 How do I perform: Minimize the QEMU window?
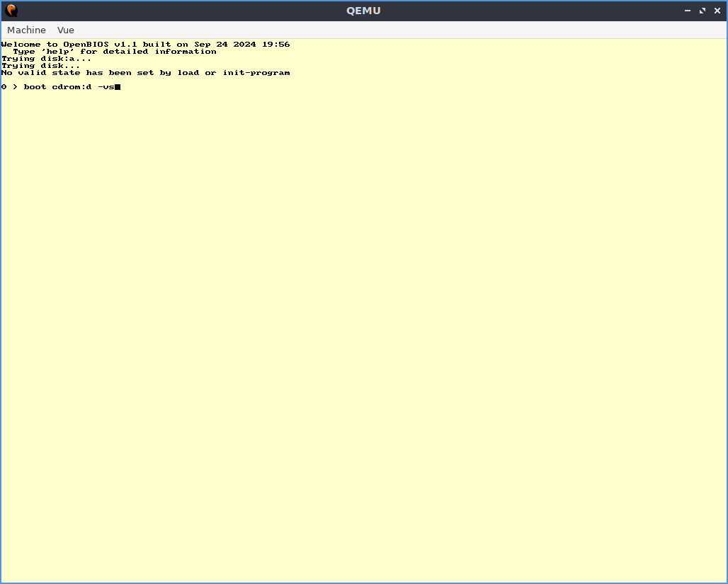687,11
